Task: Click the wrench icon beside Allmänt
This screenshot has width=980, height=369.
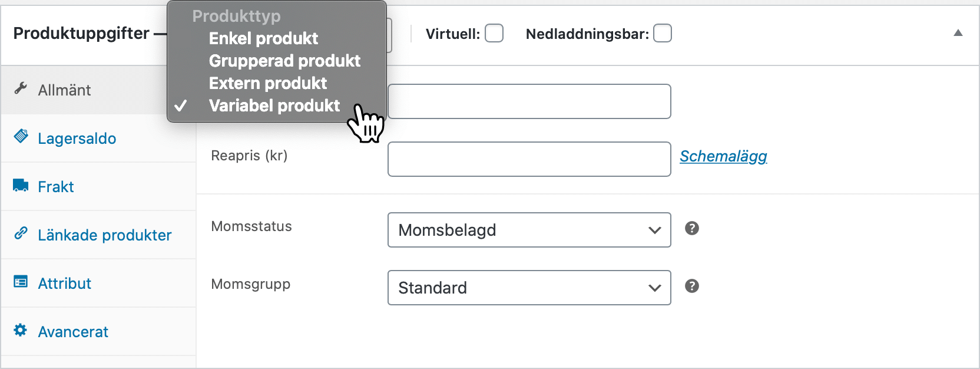Action: point(21,88)
